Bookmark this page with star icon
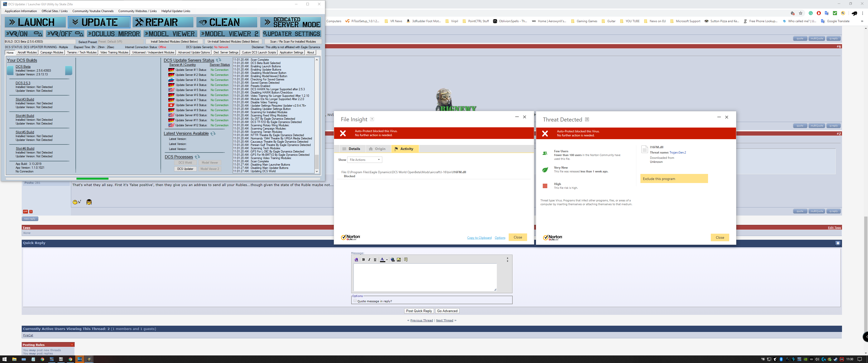This screenshot has width=868, height=363. coord(801,13)
